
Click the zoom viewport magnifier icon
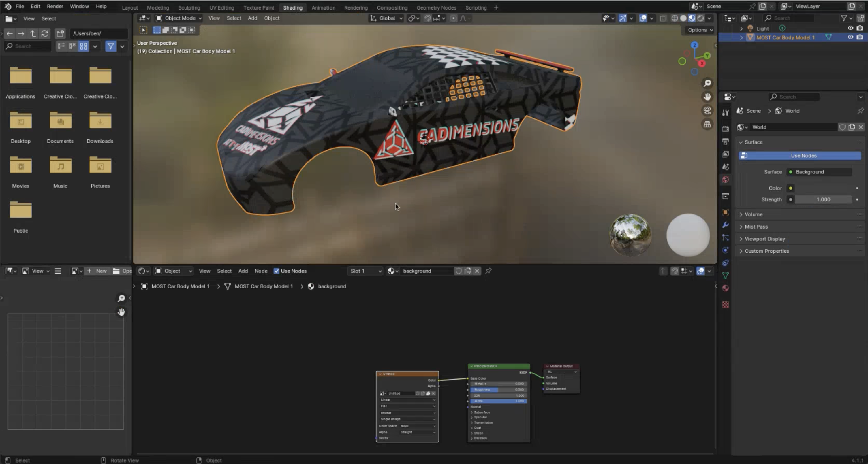pyautogui.click(x=707, y=83)
